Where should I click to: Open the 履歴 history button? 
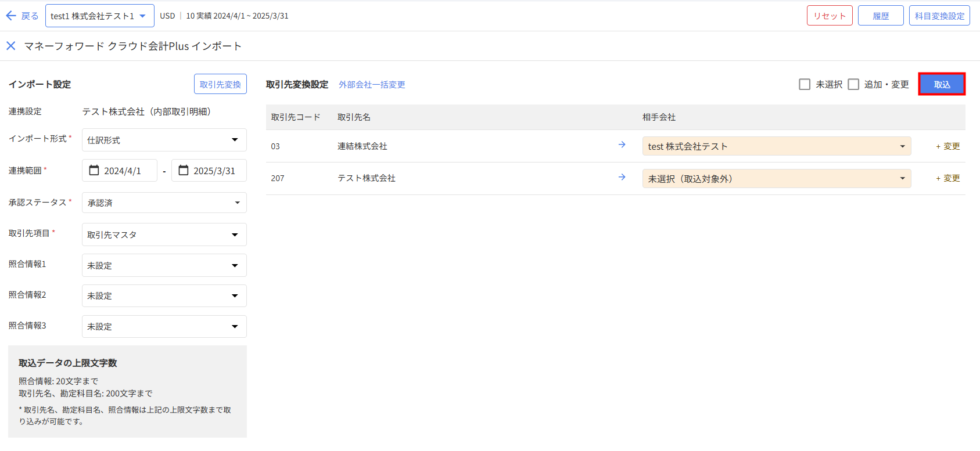pyautogui.click(x=880, y=16)
